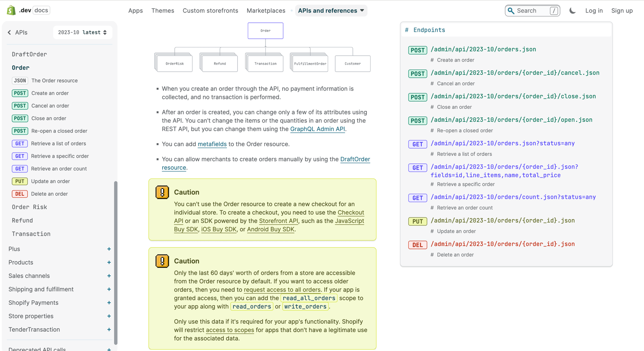Click the PUT order_id.json endpoint

(503, 220)
